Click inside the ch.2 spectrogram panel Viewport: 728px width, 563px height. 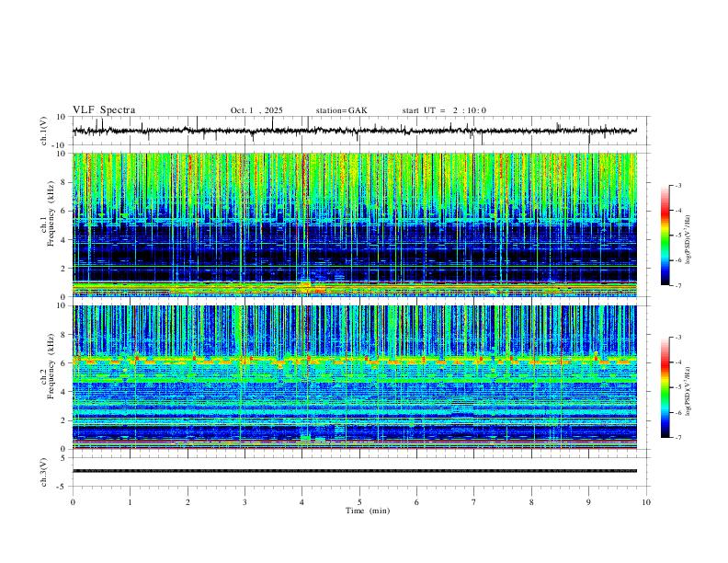click(x=354, y=377)
